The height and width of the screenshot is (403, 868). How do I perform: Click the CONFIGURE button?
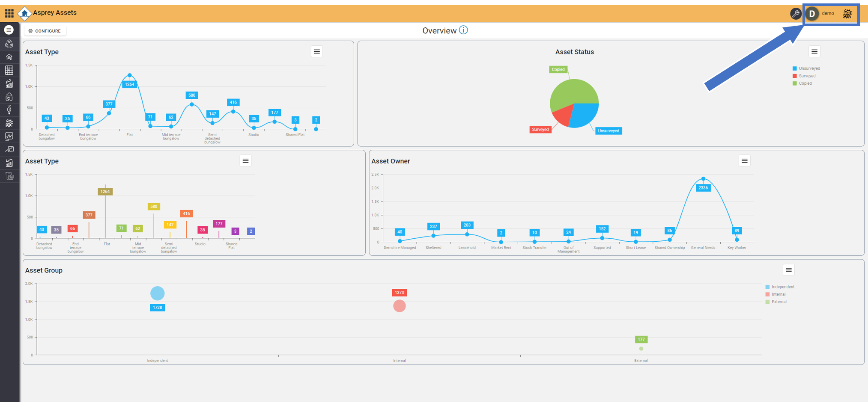coord(45,31)
